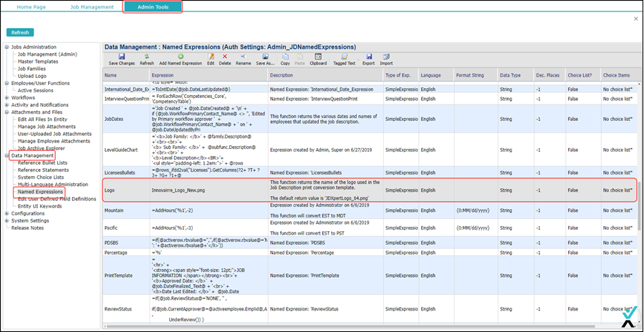Select the PrintTemplate row
This screenshot has width=644, height=332.
point(370,275)
